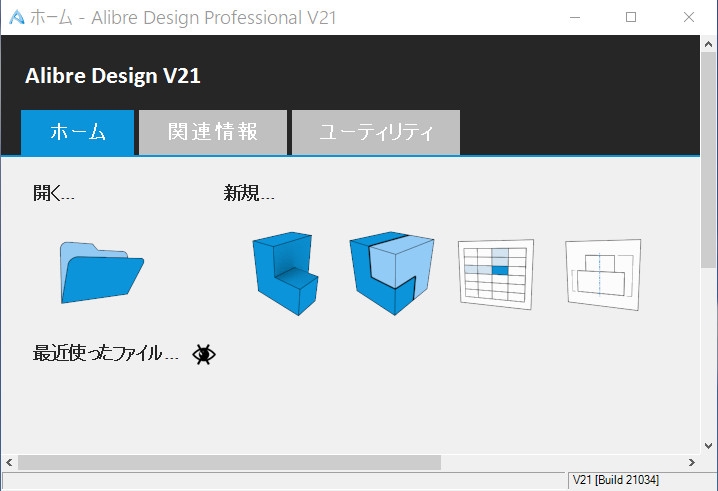Create a new part with the blue L-shaped block icon

tap(285, 273)
